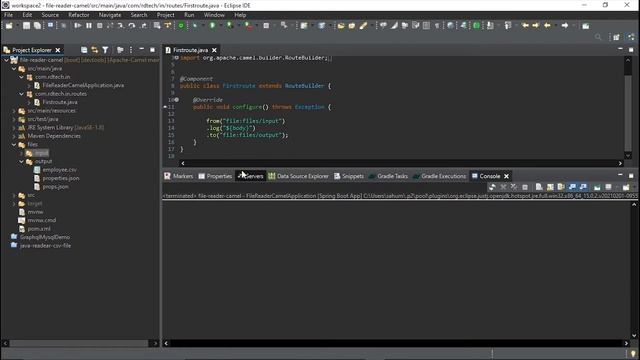Click the Step Over debug icon

[x=132, y=26]
